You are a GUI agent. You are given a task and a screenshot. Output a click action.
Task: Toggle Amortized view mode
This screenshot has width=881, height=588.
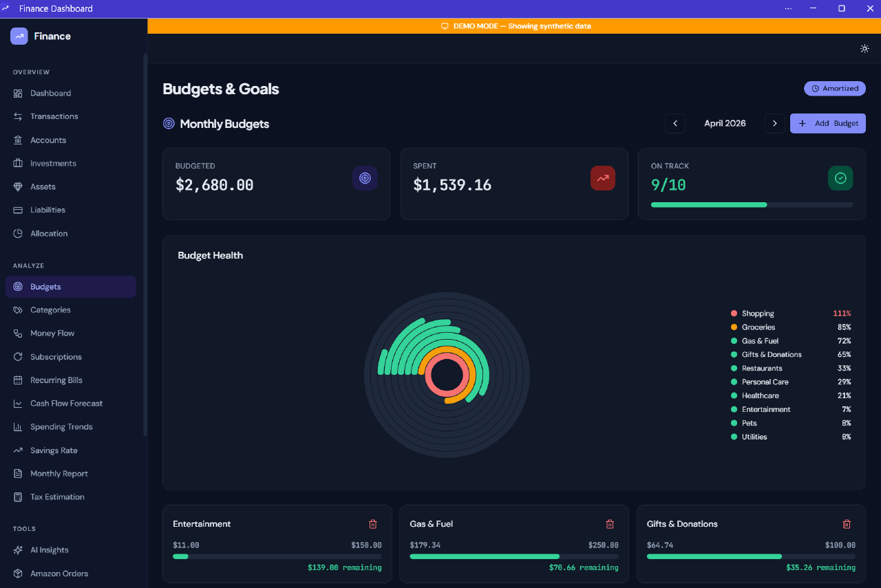pyautogui.click(x=834, y=88)
